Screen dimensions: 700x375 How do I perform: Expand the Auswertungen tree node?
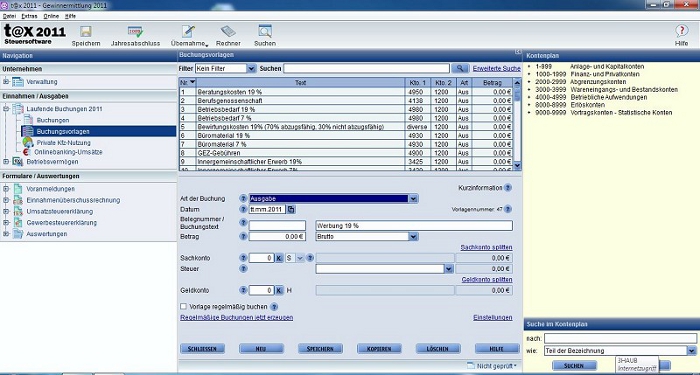(6, 233)
